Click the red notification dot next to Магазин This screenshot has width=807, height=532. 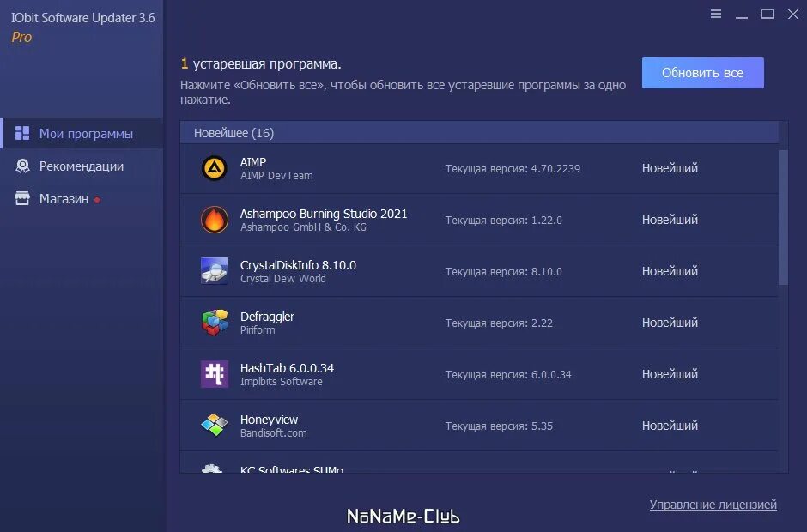coord(97,200)
